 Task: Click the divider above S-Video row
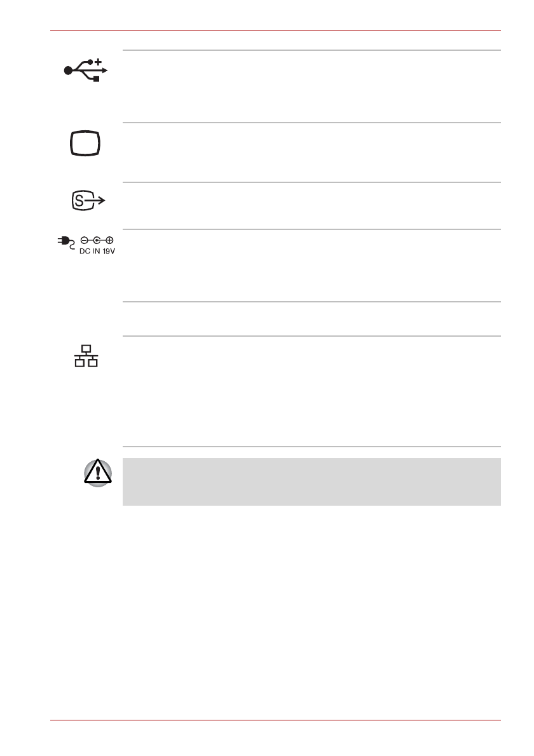(x=311, y=183)
